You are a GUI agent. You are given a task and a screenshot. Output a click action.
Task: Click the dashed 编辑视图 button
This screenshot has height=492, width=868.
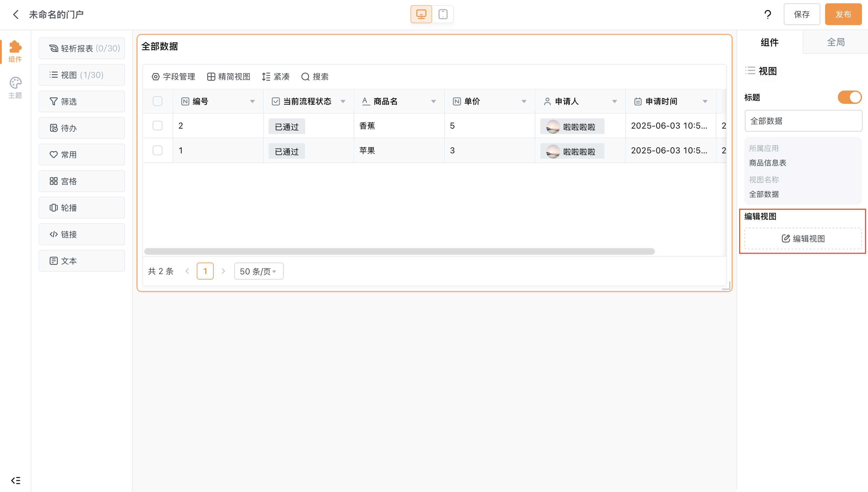(803, 238)
